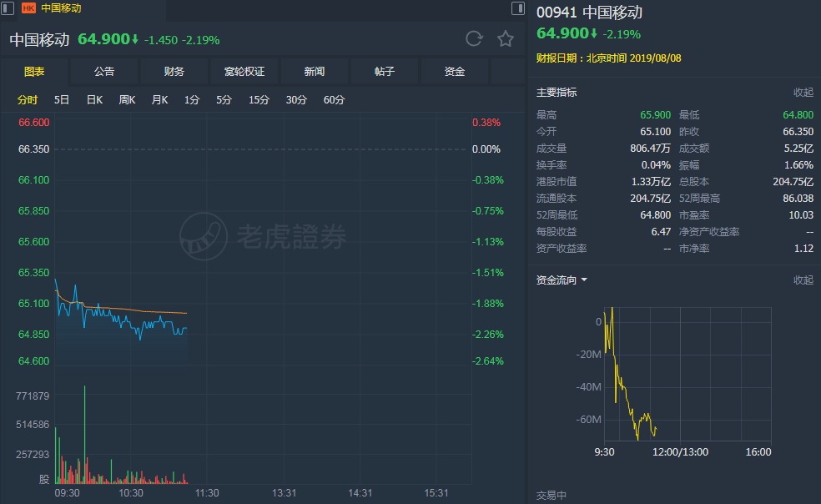Click the 成交额 value 5.25亿
The width and height of the screenshot is (821, 504).
coord(798,149)
